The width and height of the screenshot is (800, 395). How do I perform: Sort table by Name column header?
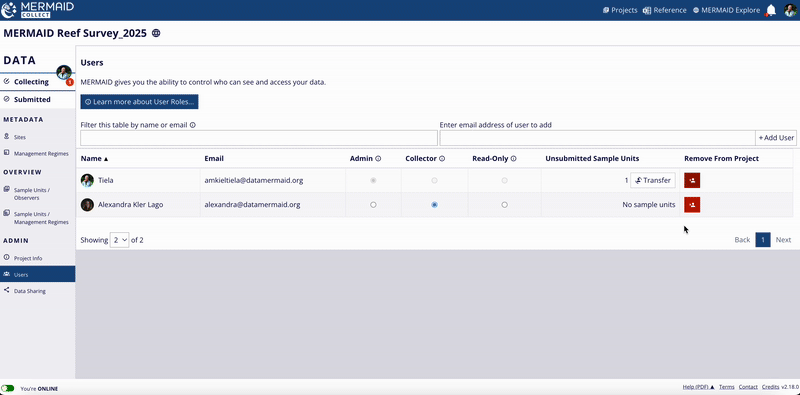click(94, 159)
